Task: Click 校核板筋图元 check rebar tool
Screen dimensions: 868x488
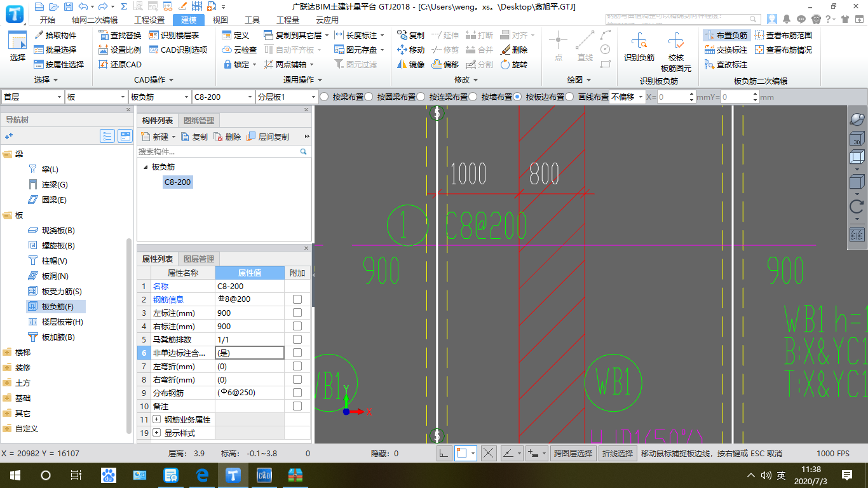Action: click(x=676, y=52)
